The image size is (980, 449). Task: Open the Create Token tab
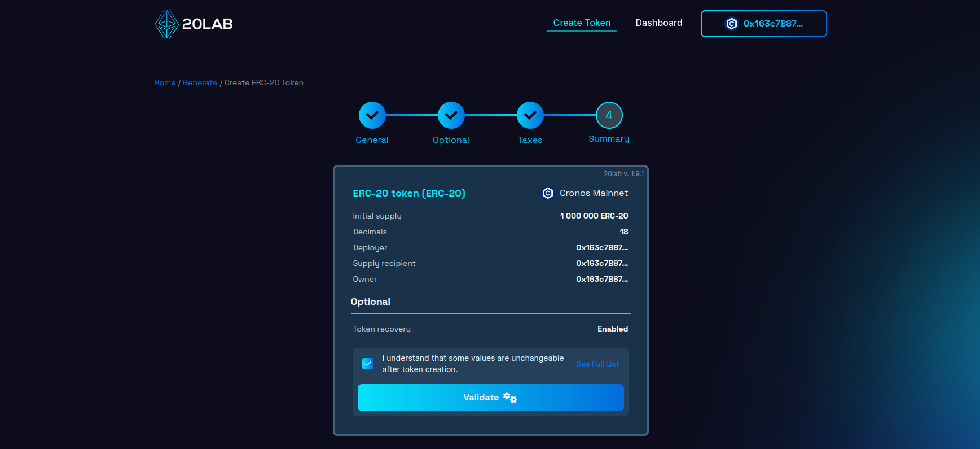pos(582,23)
